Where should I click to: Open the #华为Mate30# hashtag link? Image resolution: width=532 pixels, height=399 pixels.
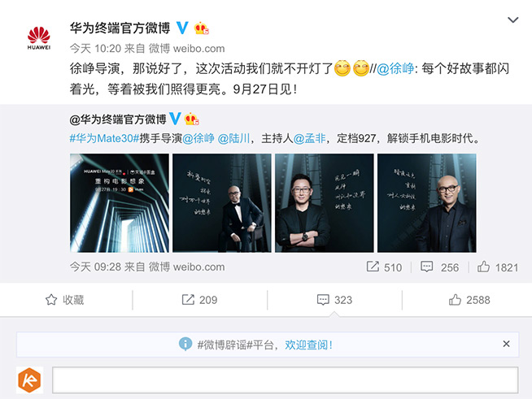tap(104, 138)
